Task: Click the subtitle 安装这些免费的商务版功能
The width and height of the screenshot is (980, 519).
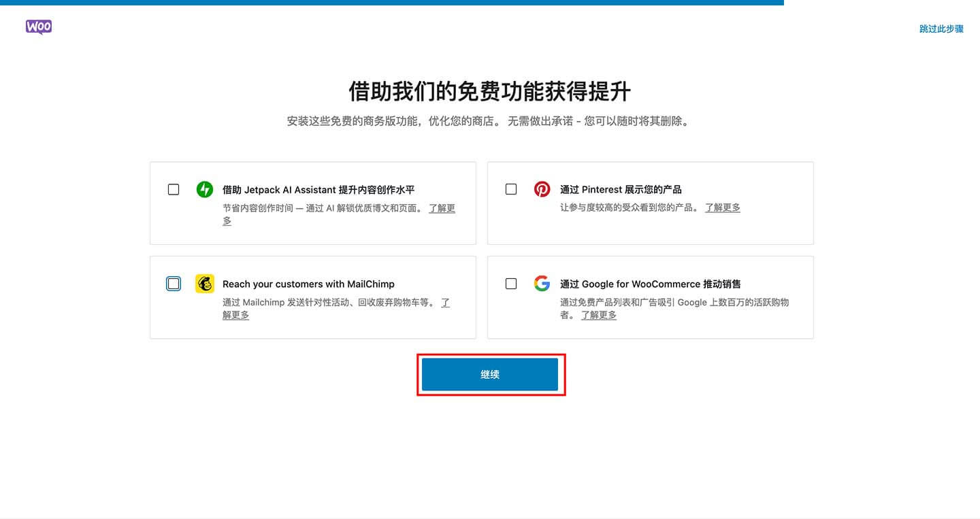Action: click(356, 122)
